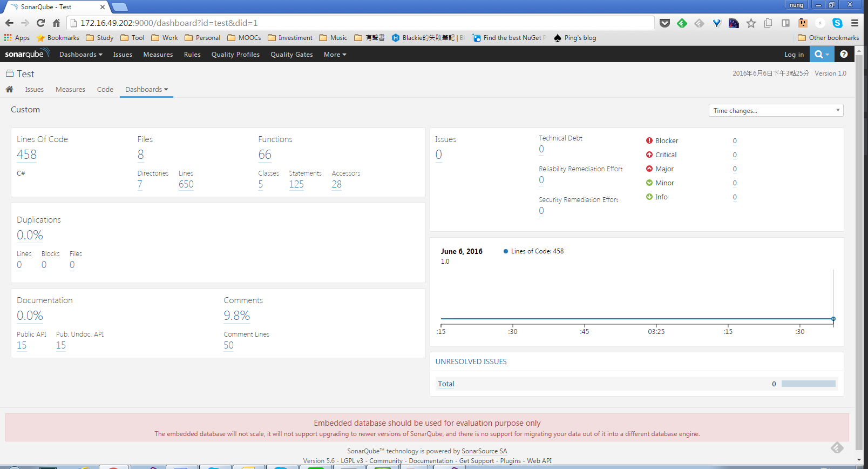
Task: Open Chrome hamburger menu
Action: 855,23
